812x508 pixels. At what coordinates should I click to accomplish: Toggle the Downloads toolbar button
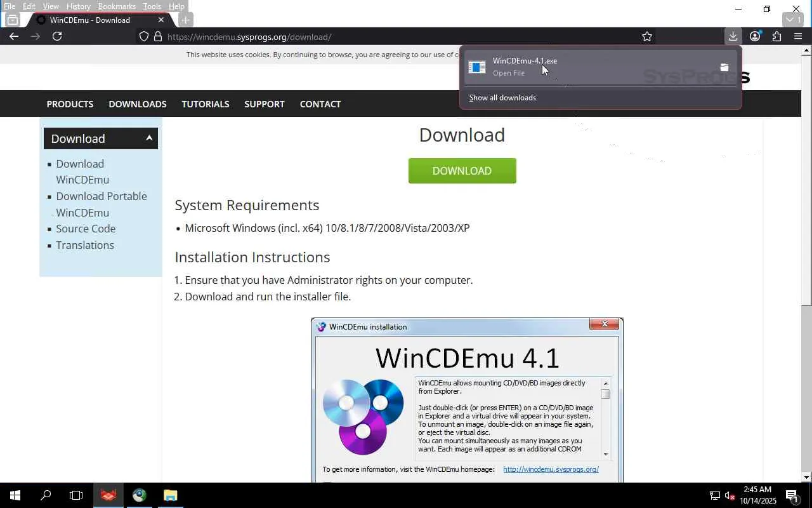pyautogui.click(x=733, y=36)
